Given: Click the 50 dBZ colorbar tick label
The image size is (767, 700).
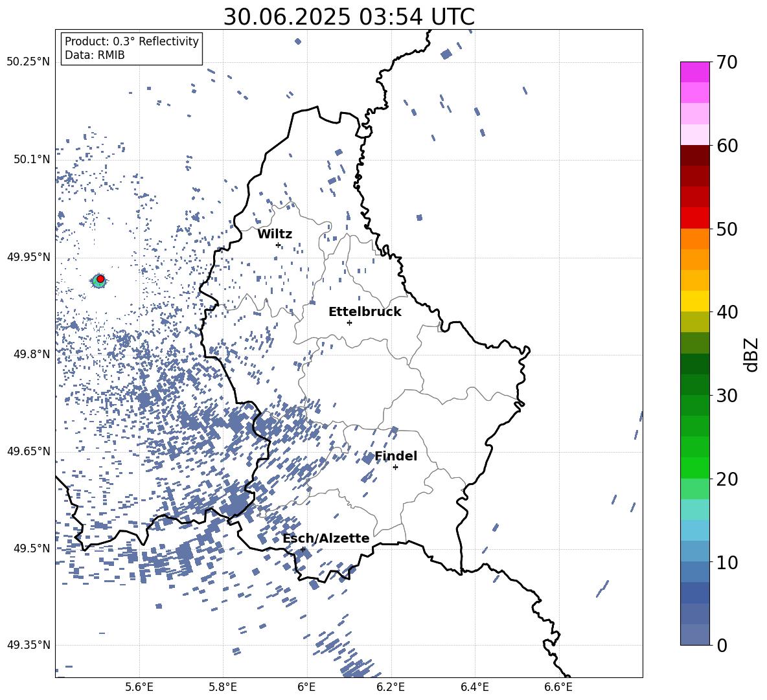Looking at the screenshot, I should point(727,229).
